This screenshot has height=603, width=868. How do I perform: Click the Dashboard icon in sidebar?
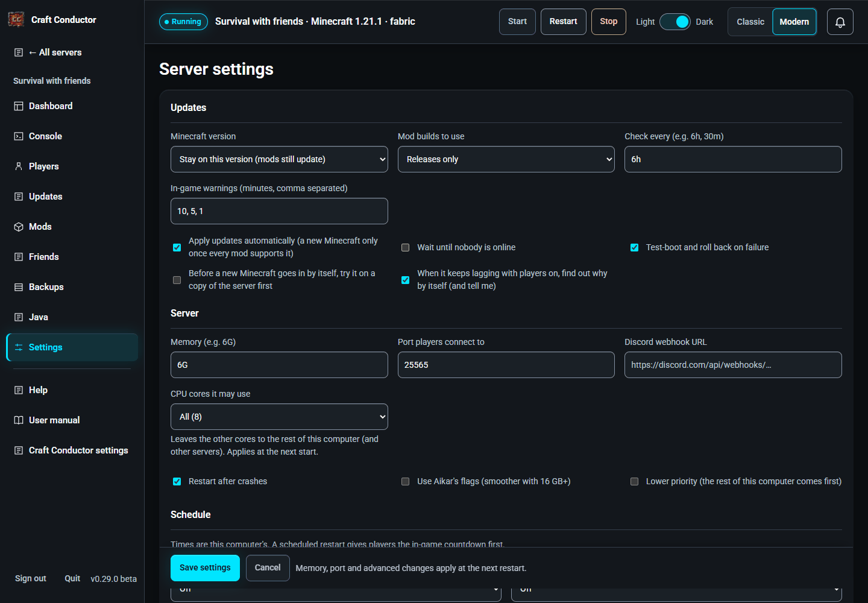(19, 106)
